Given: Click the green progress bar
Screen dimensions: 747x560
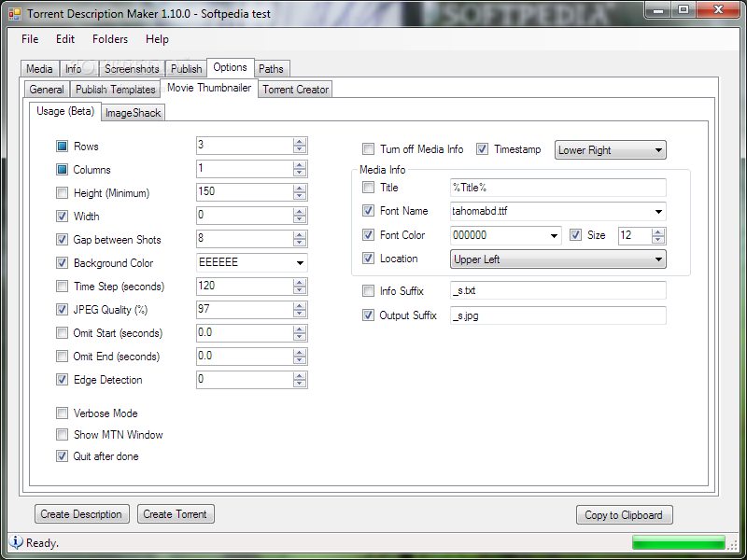Looking at the screenshot, I should (x=679, y=542).
